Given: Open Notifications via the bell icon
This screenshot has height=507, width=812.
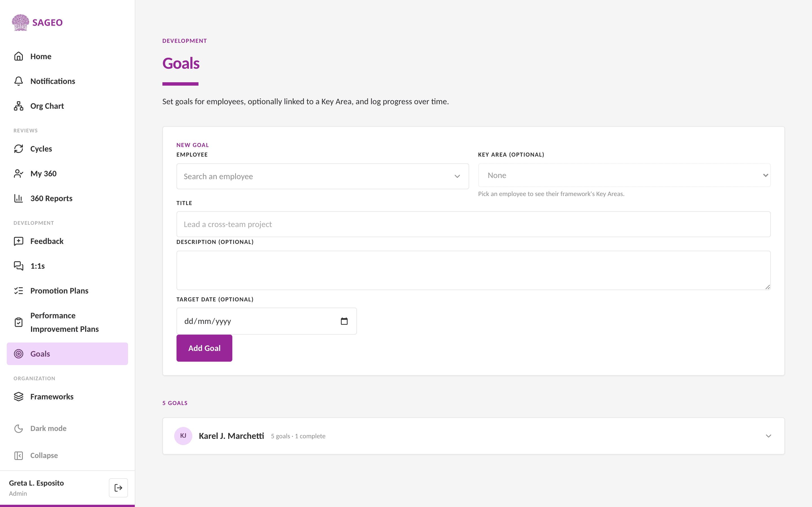Looking at the screenshot, I should [18, 81].
